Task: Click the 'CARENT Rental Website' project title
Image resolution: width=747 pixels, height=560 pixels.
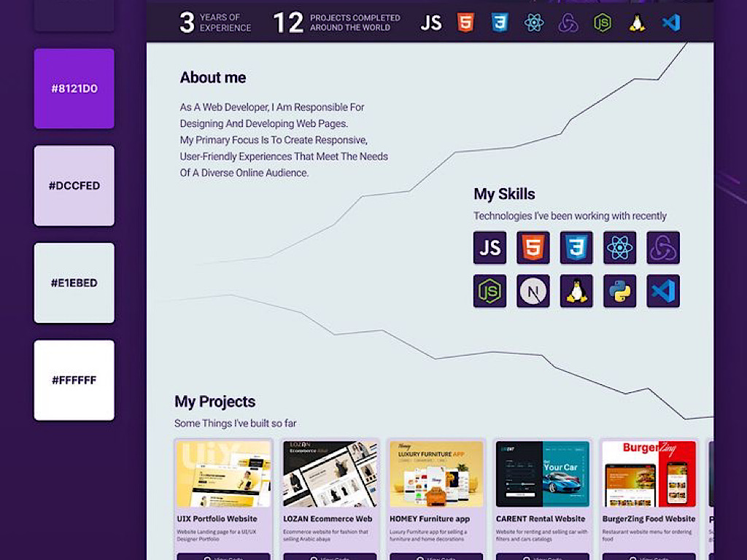Action: pos(541,518)
